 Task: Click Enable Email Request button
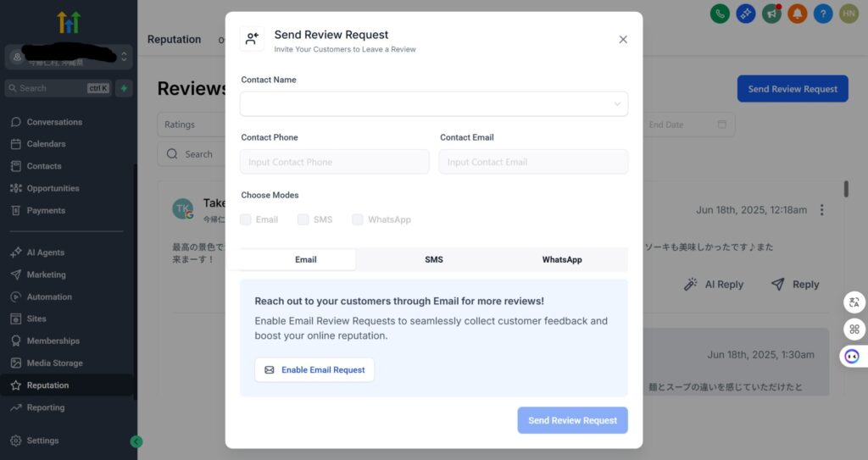(x=314, y=369)
